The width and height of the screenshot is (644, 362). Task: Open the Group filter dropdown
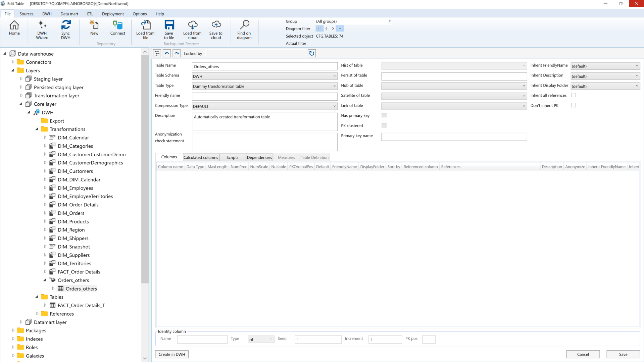pyautogui.click(x=390, y=21)
